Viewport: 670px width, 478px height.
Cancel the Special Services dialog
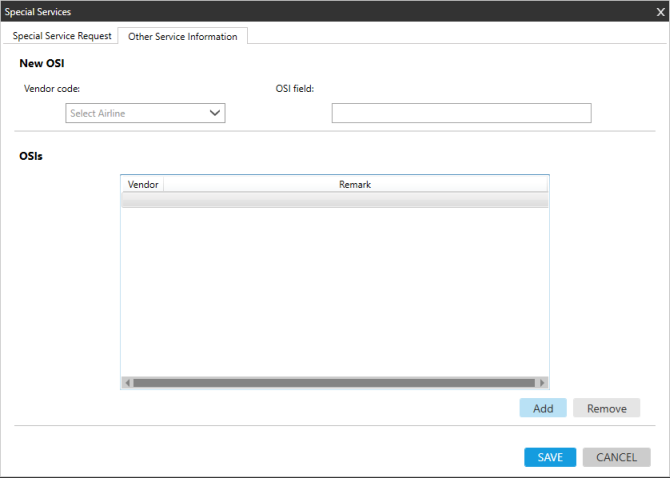[x=616, y=457]
